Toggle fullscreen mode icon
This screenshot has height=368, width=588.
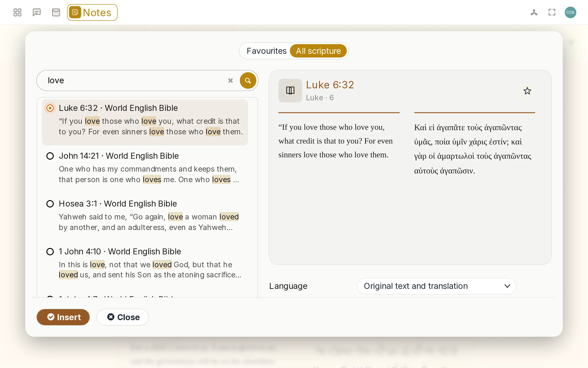pos(552,12)
